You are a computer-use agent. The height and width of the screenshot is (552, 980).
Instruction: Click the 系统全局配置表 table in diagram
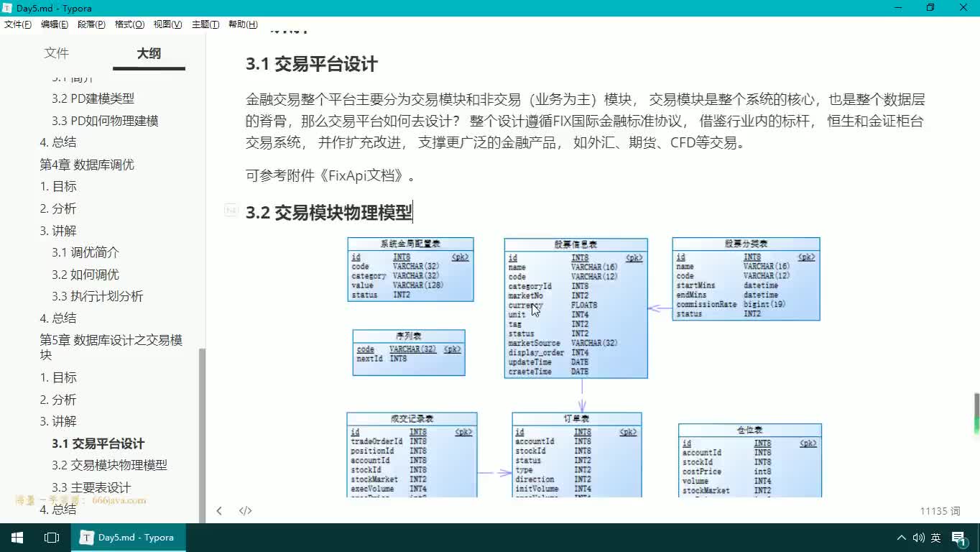[x=410, y=270]
